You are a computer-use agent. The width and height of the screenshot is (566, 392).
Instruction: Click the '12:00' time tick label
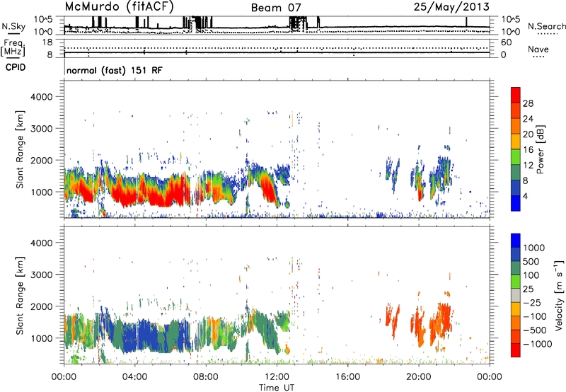pyautogui.click(x=277, y=377)
